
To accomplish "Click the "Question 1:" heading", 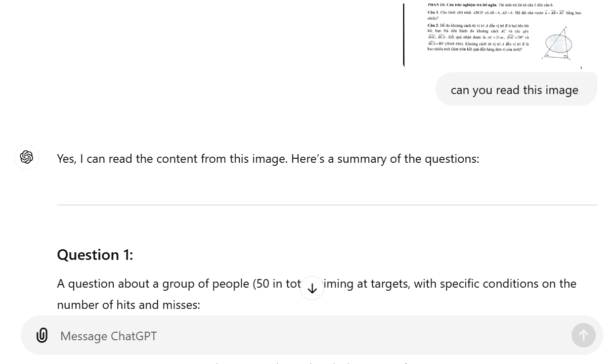I will pos(95,254).
